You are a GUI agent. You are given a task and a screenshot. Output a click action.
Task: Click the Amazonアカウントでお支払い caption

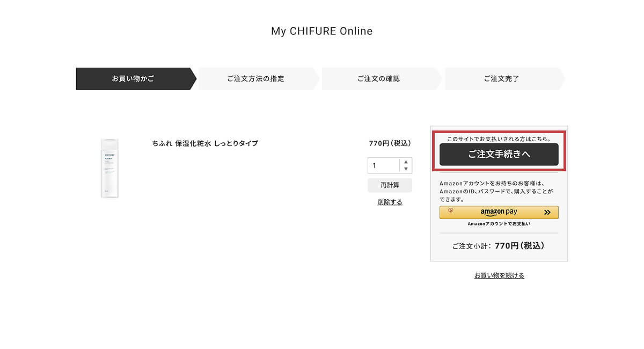[x=499, y=224]
